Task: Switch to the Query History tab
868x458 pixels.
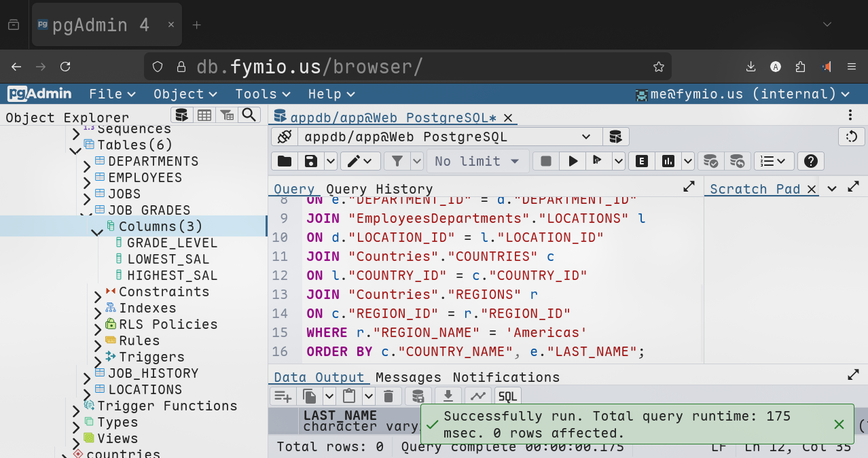Action: tap(379, 189)
